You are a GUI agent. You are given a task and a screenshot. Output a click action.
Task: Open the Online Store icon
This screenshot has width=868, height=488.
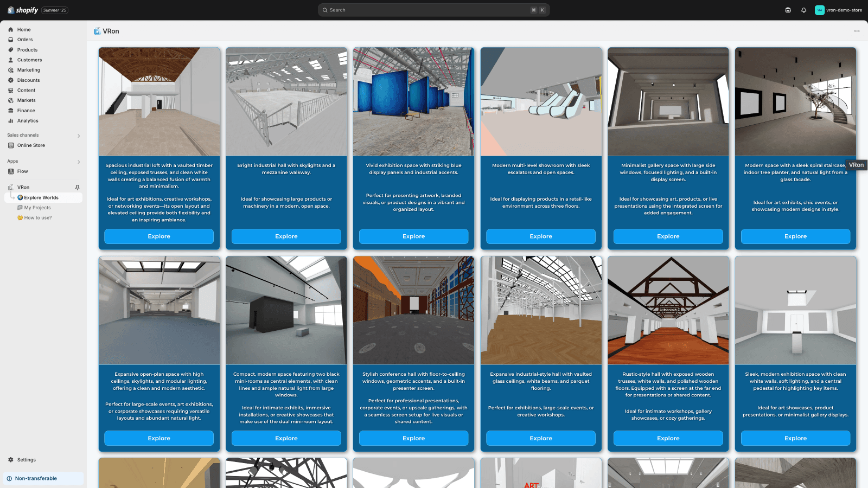tap(11, 145)
